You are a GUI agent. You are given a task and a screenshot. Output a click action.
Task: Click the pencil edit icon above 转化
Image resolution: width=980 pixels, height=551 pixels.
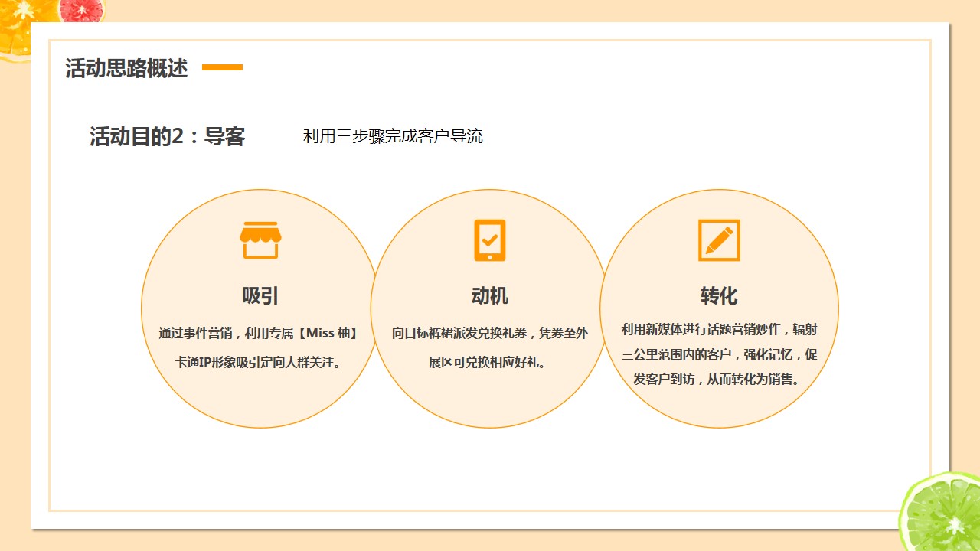tap(719, 240)
